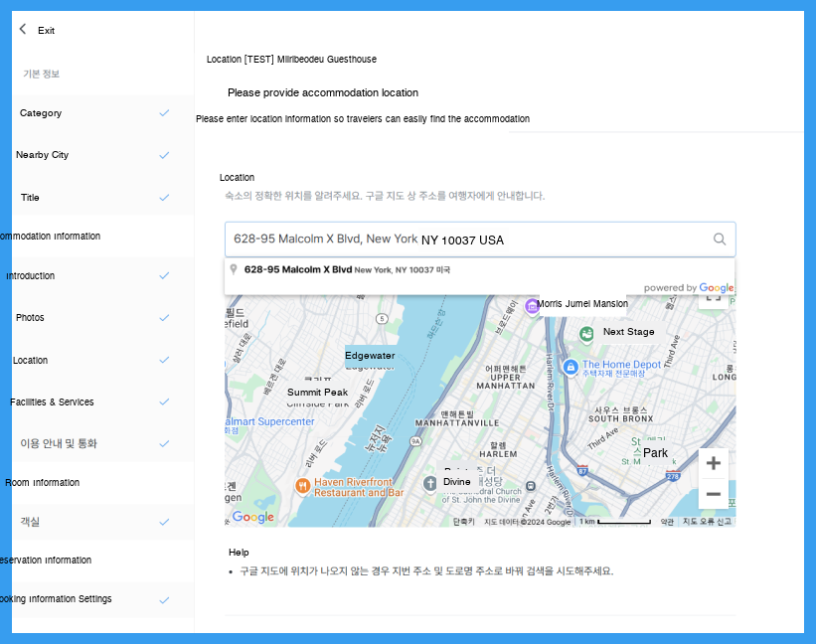Click the back arrow next to Exit
Image resolution: width=816 pixels, height=644 pixels.
click(x=23, y=29)
